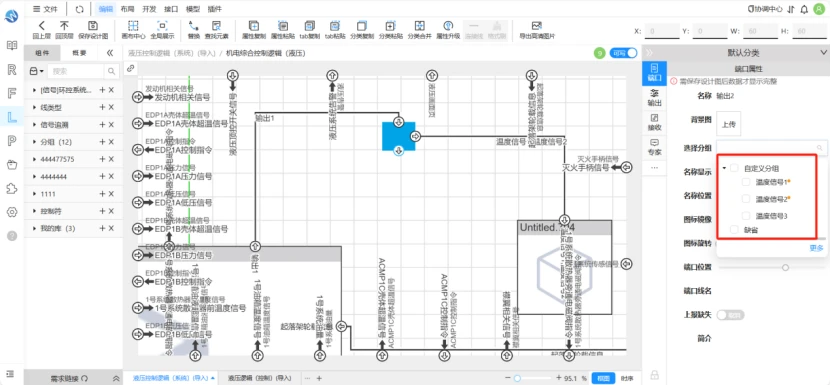Delete the 控制符 row with X
831x385 pixels.
[111, 211]
